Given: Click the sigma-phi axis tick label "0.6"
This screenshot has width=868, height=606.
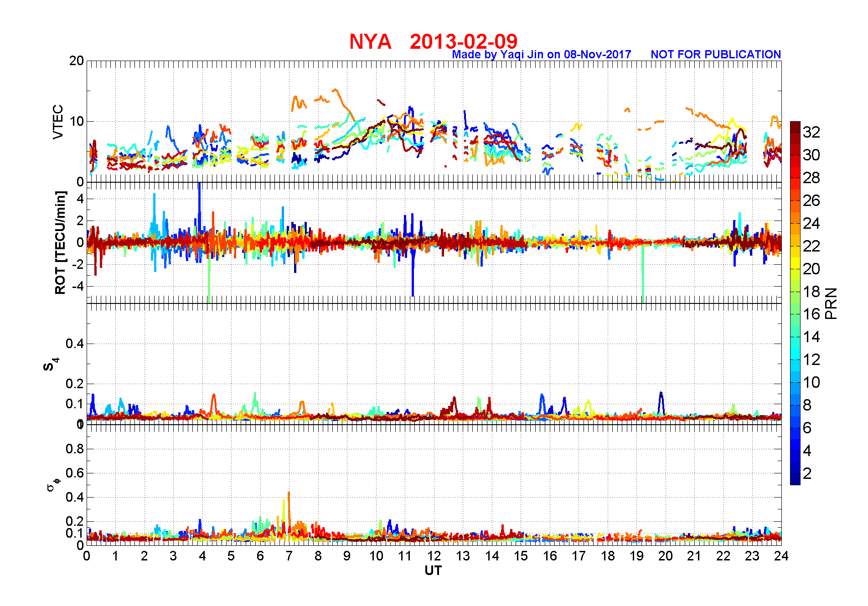Looking at the screenshot, I should [x=75, y=473].
